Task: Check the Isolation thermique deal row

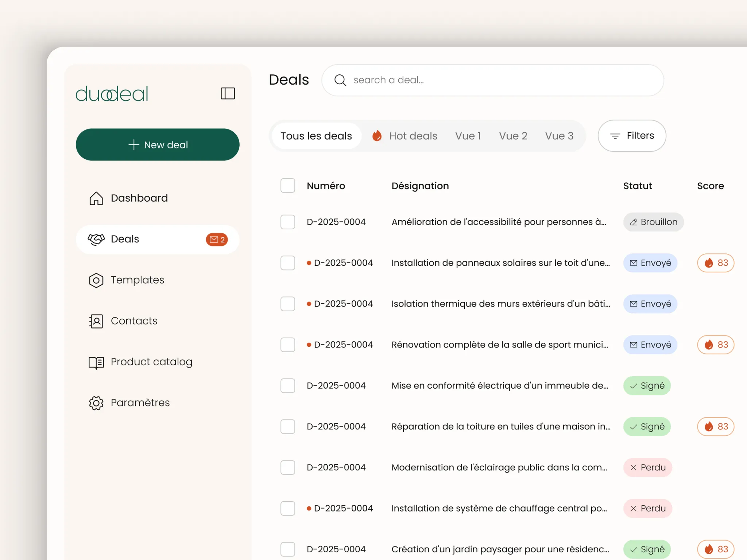Action: click(288, 304)
